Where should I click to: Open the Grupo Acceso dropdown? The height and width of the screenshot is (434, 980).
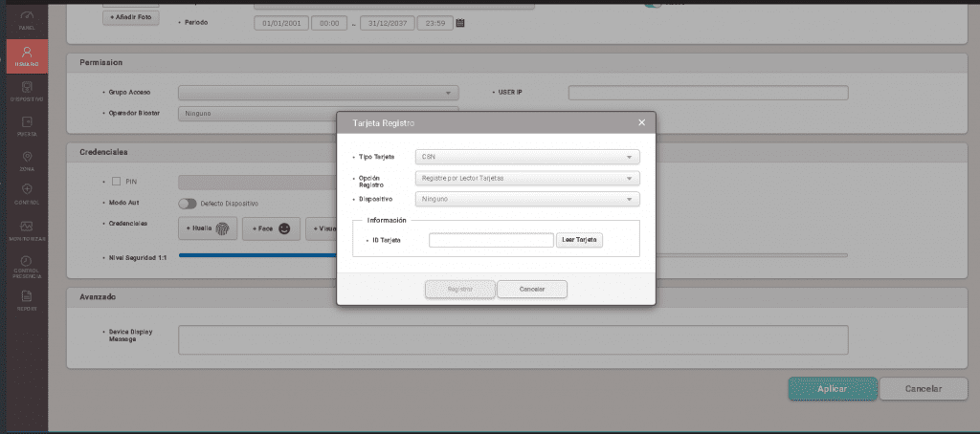[318, 93]
